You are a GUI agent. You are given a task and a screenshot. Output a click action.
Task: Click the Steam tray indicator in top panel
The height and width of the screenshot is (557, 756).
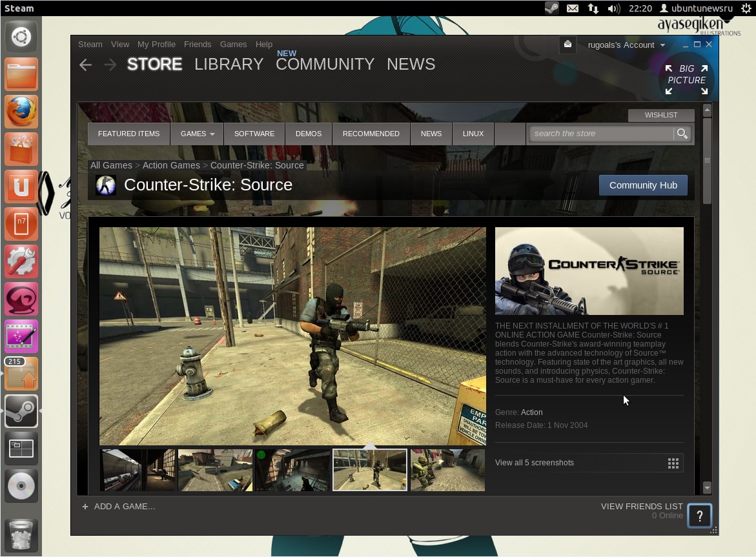click(551, 8)
